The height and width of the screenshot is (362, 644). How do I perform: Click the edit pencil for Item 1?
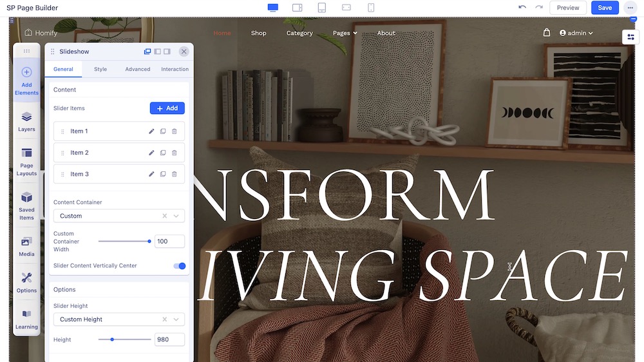click(x=152, y=131)
